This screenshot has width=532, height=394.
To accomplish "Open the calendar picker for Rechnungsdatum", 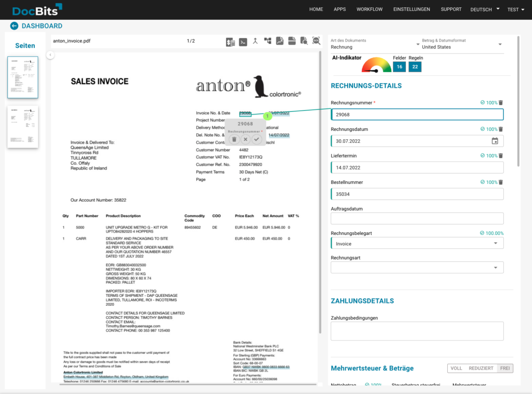I will [x=495, y=141].
